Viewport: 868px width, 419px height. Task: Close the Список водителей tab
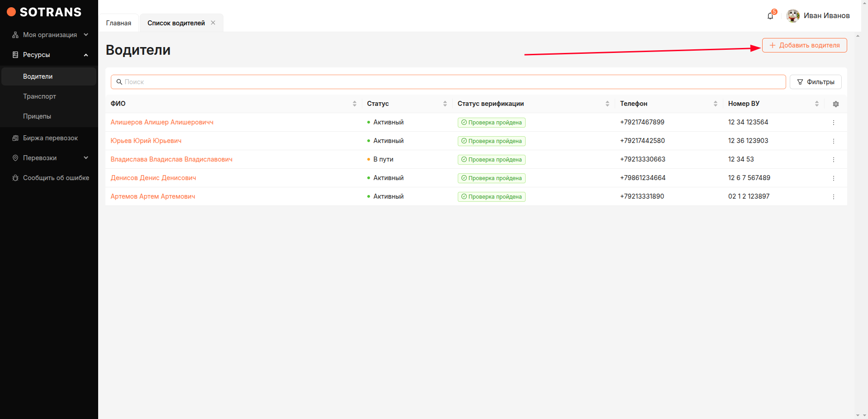[213, 23]
